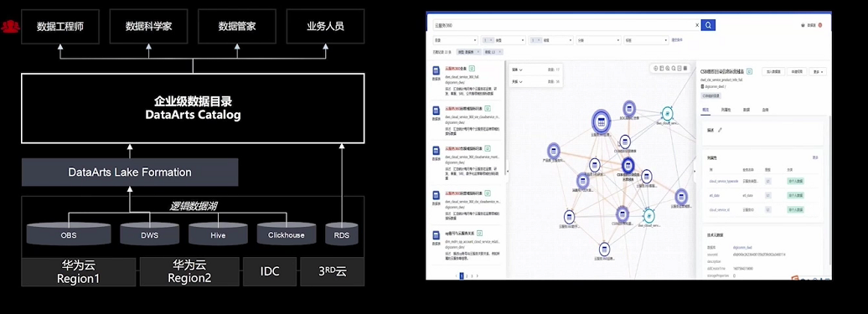Viewport: 868px width, 314px height.
Task: Switch to the 数据 tab
Action: tap(747, 110)
